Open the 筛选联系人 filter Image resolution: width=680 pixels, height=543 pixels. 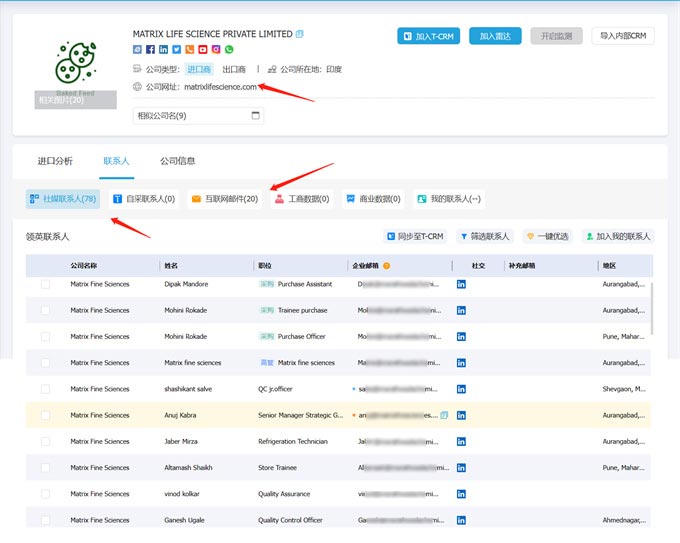[x=484, y=236]
